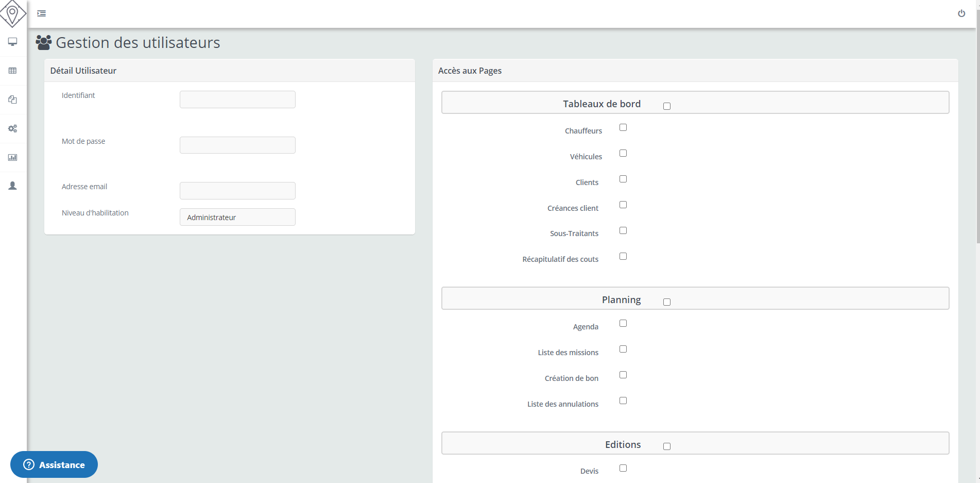Open the gears settings icon in sidebar
Screen dimensions: 980x483
coord(13,128)
